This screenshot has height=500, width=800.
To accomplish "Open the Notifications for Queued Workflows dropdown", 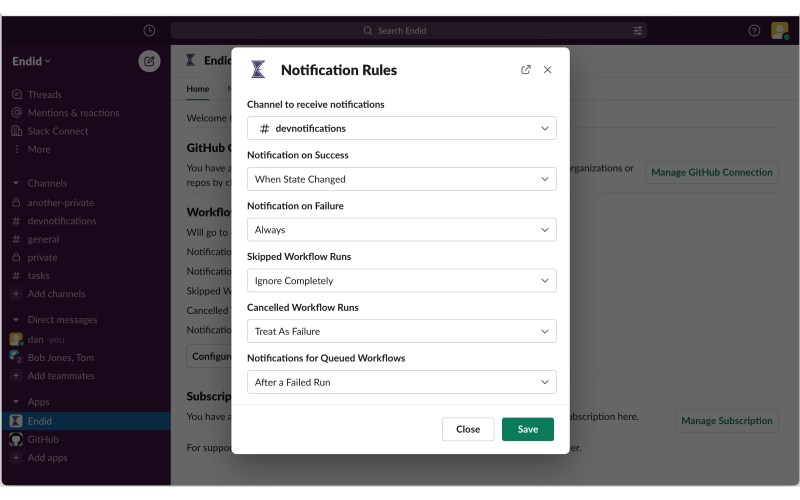I will click(402, 382).
